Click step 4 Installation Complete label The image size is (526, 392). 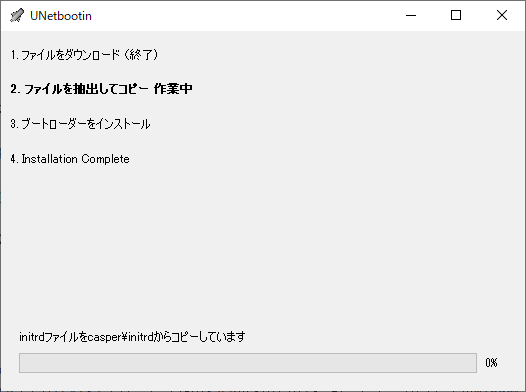coord(70,159)
